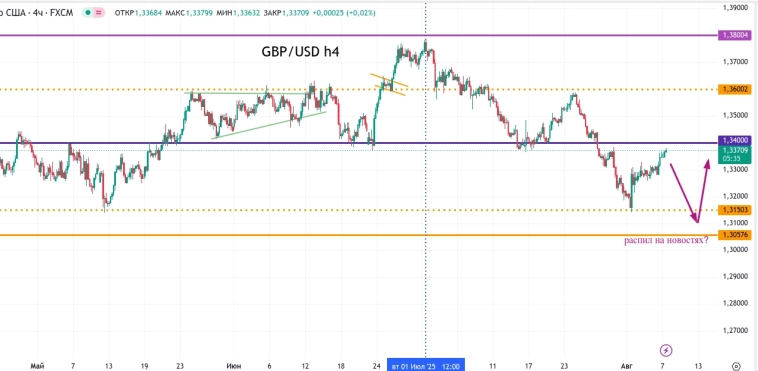Select the GBP/USD h4 chart title text

(300, 52)
